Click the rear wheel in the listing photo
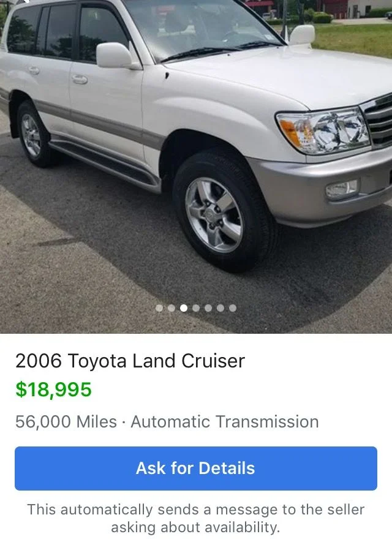 coord(33,135)
